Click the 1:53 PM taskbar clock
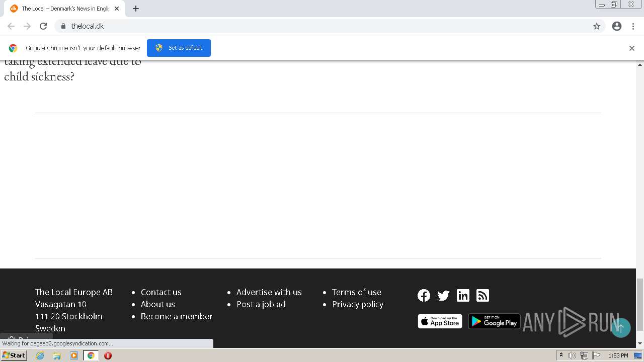Viewport: 644px width, 362px height. (x=618, y=355)
